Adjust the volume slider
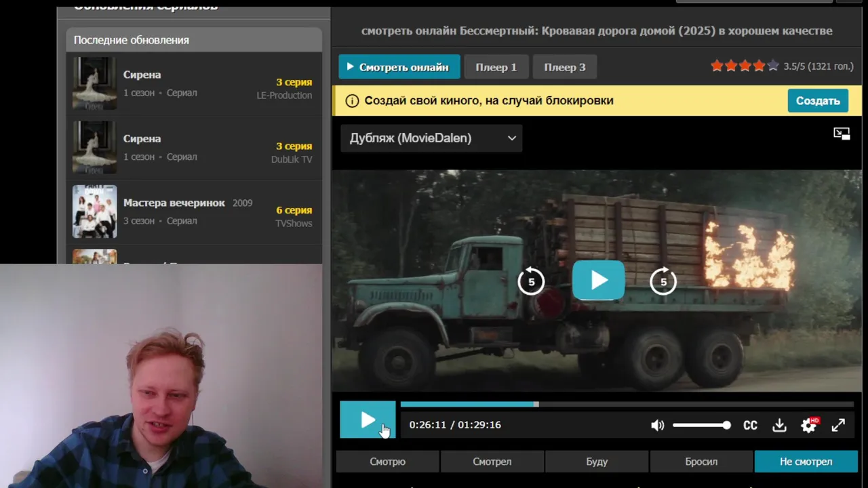868x488 pixels. tap(702, 425)
